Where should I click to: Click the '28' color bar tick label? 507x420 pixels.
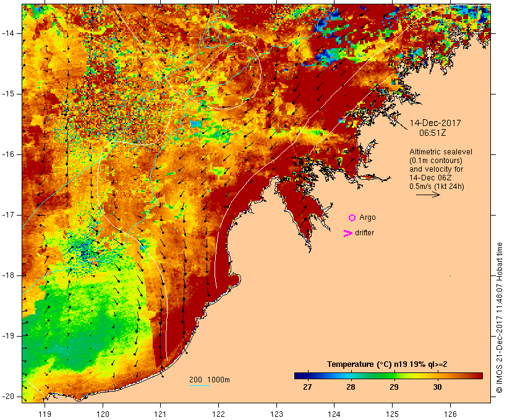pyautogui.click(x=351, y=387)
